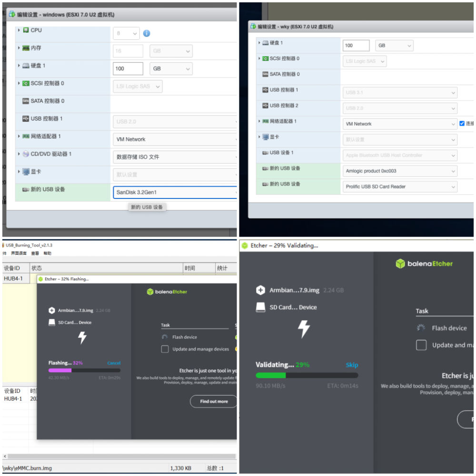
Task: Click the balenaEtcher logo in the Validating window
Action: (x=424, y=264)
